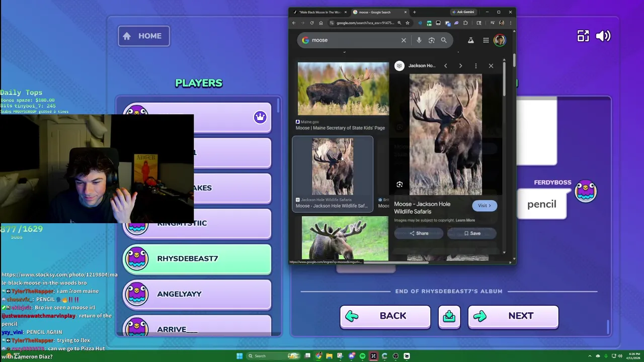The height and width of the screenshot is (362, 644).
Task: Click the Ask Gemini button
Action: pos(464,12)
